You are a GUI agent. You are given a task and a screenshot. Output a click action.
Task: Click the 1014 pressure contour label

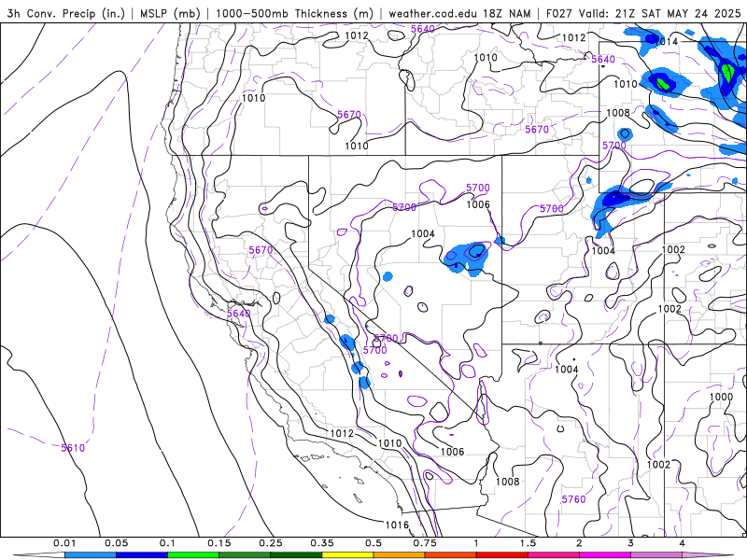[666, 41]
